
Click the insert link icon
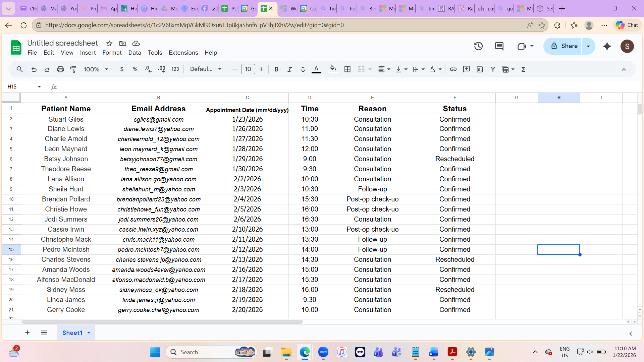(453, 69)
